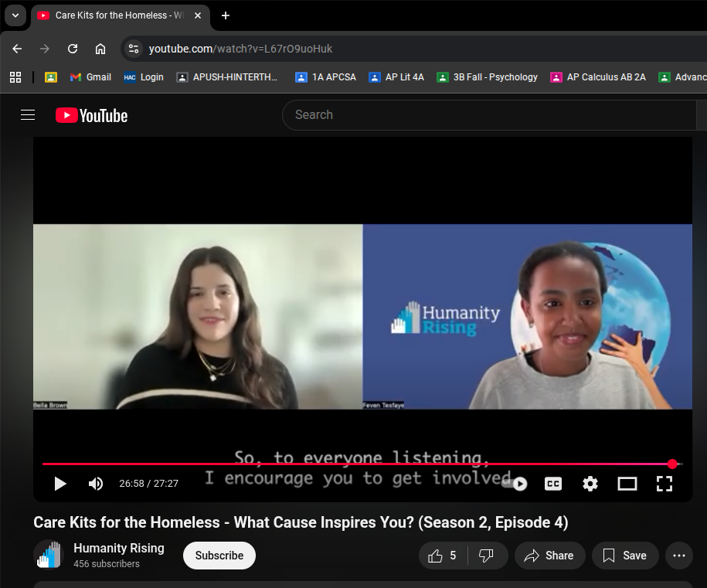Click the video frame showing the interview
Viewport: 707px width, 588px height.
coord(362,317)
